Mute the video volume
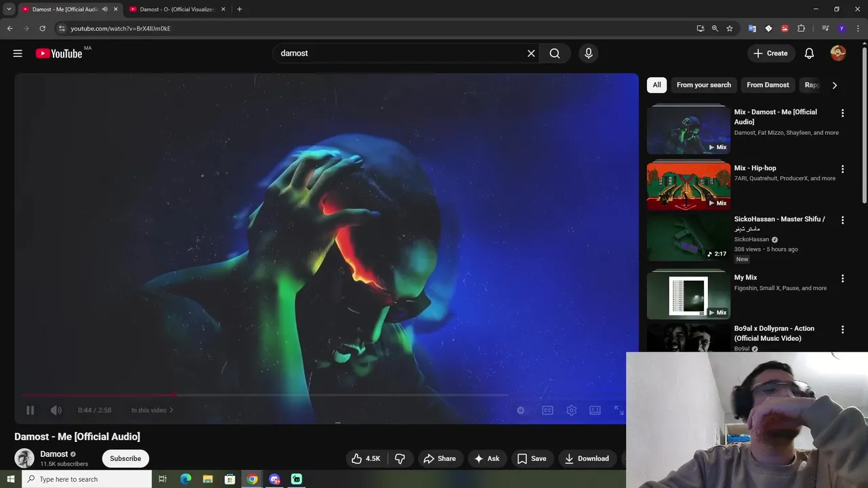Viewport: 868px width, 488px height. pos(56,410)
